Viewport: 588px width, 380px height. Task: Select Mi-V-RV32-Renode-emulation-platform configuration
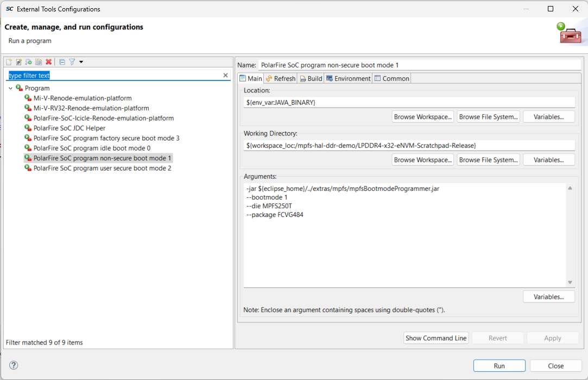(91, 108)
